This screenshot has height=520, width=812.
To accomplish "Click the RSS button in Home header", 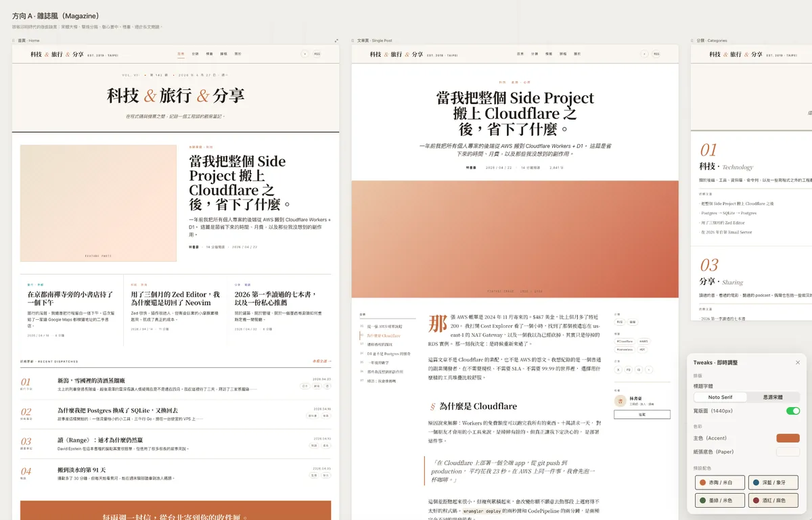I will (x=317, y=53).
